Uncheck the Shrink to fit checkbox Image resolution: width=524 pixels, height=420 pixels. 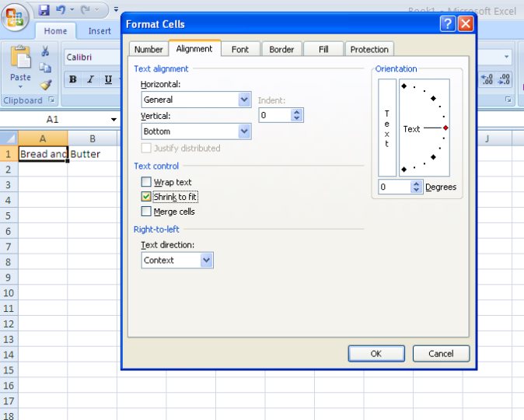[146, 197]
